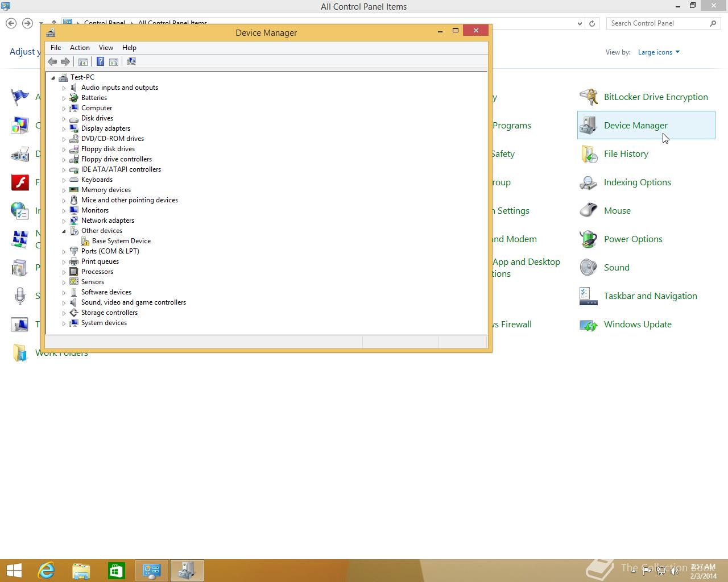Open the Help menu in Device Manager
This screenshot has width=728, height=582.
coord(129,48)
